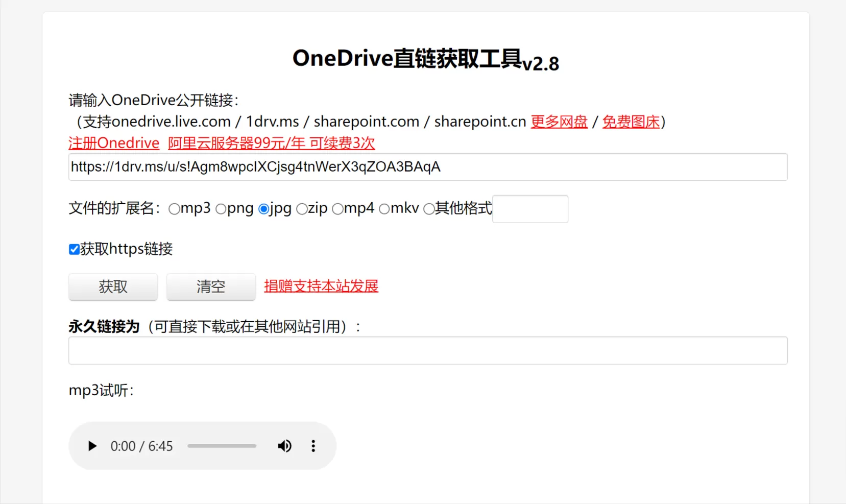Mute the audio player volume
The width and height of the screenshot is (846, 504).
[284, 446]
